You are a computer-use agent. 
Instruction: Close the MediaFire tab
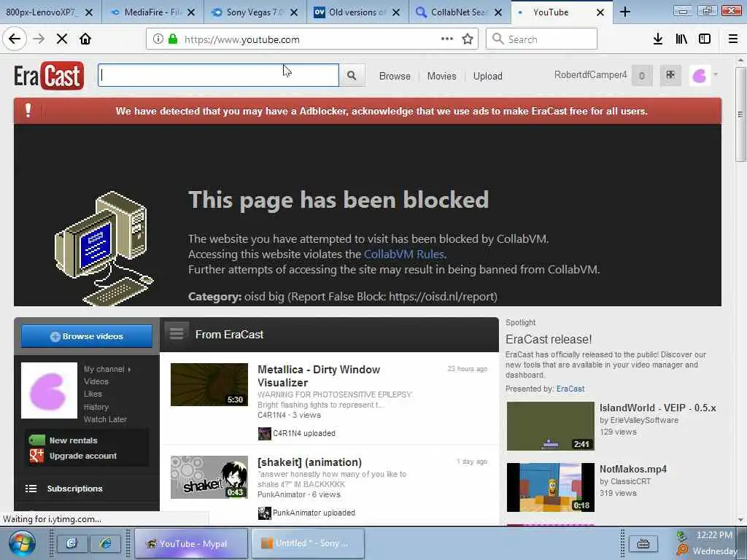[x=191, y=12]
